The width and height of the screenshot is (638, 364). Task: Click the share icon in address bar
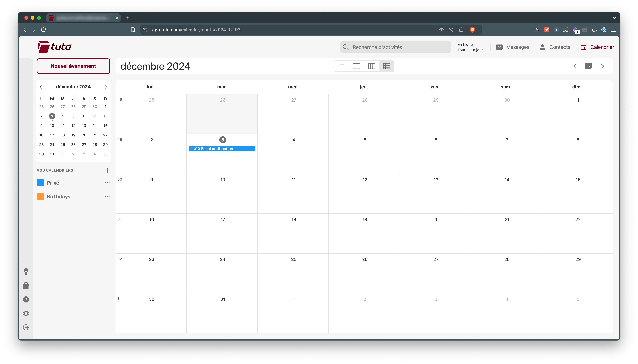(461, 30)
